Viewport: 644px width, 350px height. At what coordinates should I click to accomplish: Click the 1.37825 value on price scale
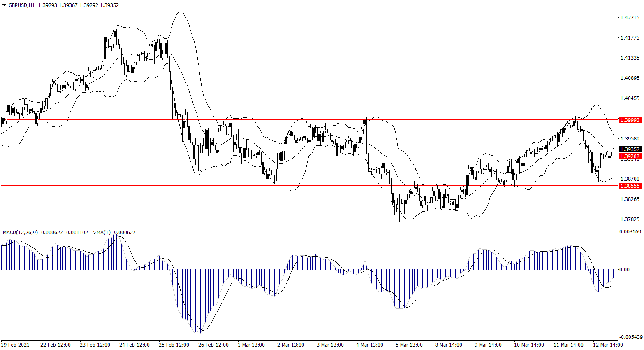tap(630, 219)
